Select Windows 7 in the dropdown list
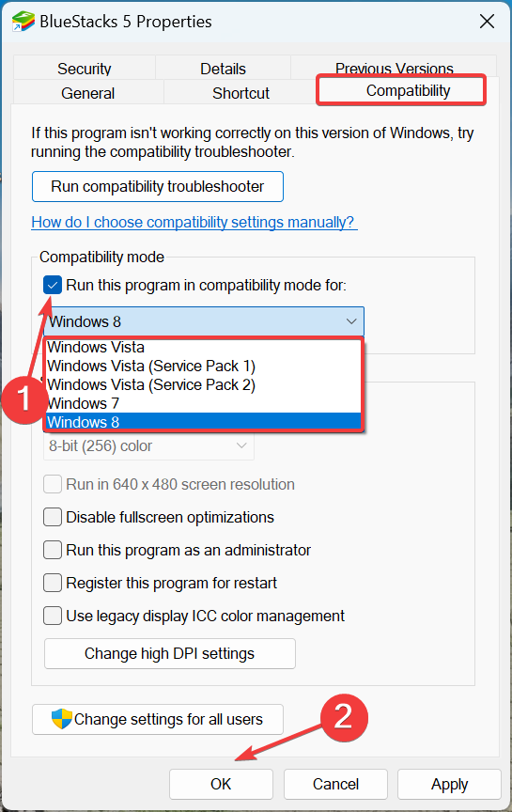Image resolution: width=512 pixels, height=812 pixels. click(x=203, y=403)
